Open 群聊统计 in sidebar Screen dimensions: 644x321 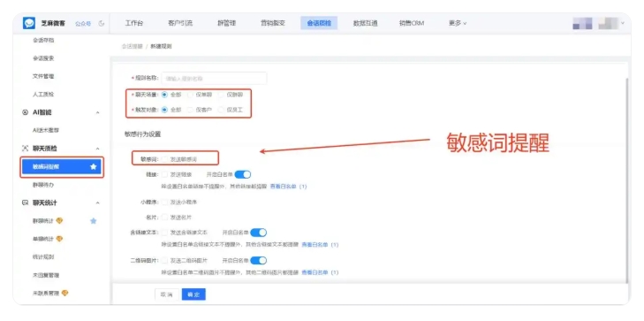[43, 221]
